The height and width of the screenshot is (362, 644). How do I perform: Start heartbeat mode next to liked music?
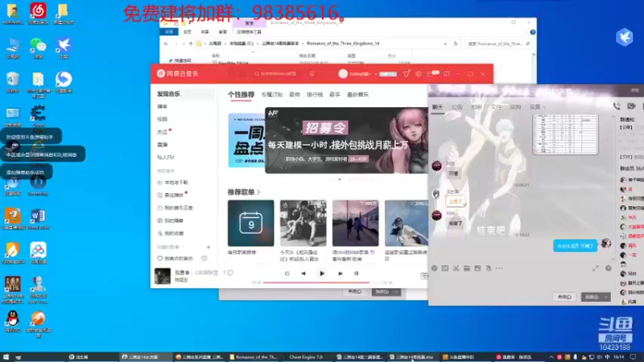(204, 258)
